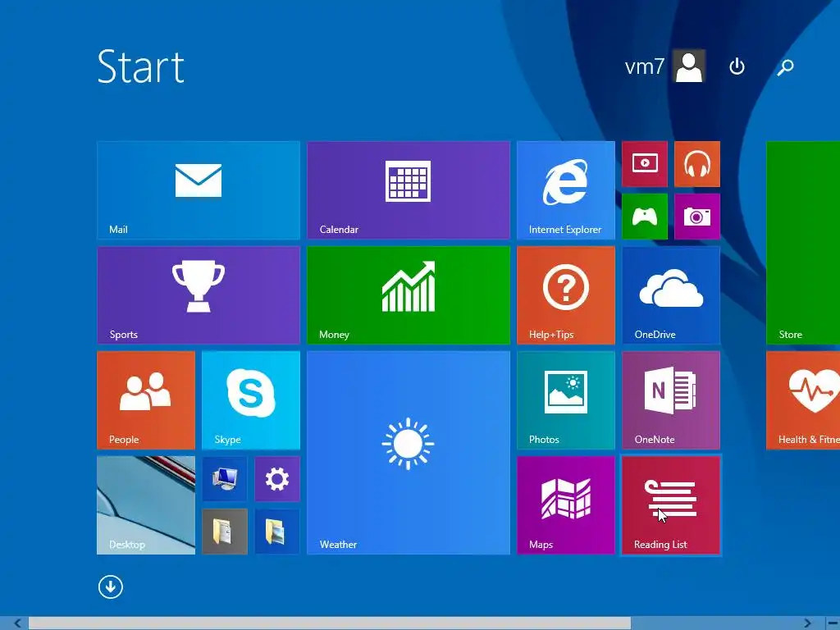Open the This PC computer tile

[225, 479]
